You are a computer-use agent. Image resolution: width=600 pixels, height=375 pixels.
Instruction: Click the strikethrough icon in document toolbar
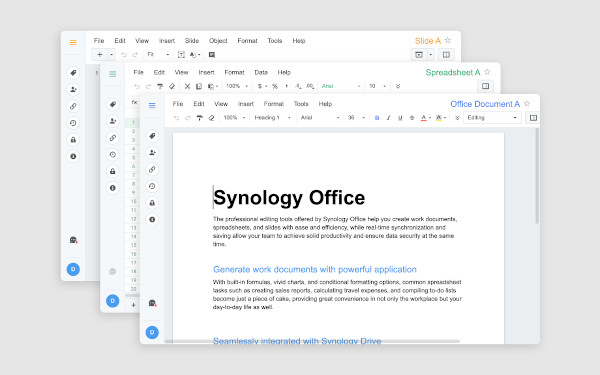[x=412, y=118]
